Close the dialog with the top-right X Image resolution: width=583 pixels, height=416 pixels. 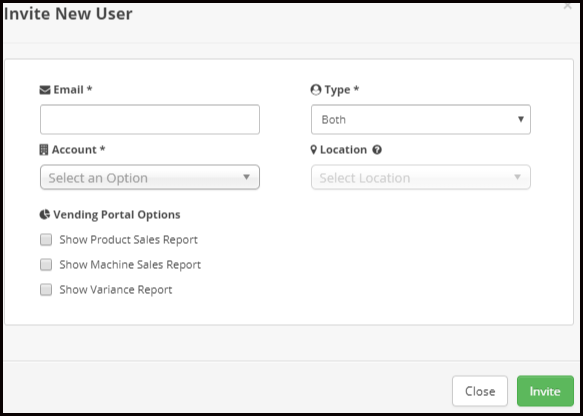coord(567,6)
